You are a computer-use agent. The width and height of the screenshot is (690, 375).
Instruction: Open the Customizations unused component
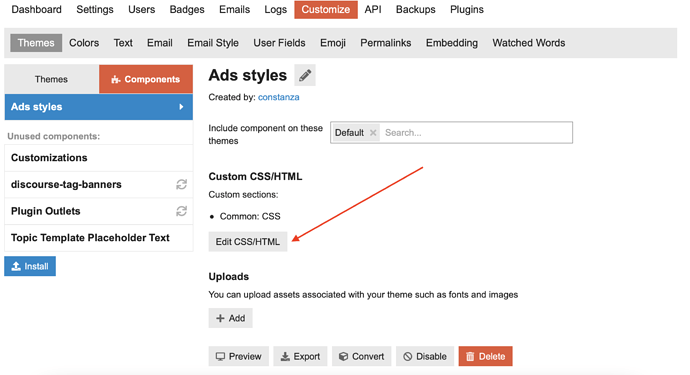(x=99, y=158)
